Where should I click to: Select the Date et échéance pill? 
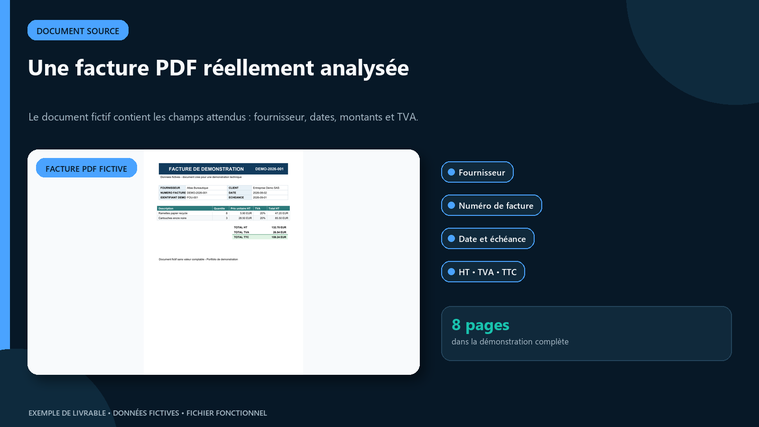click(x=487, y=239)
